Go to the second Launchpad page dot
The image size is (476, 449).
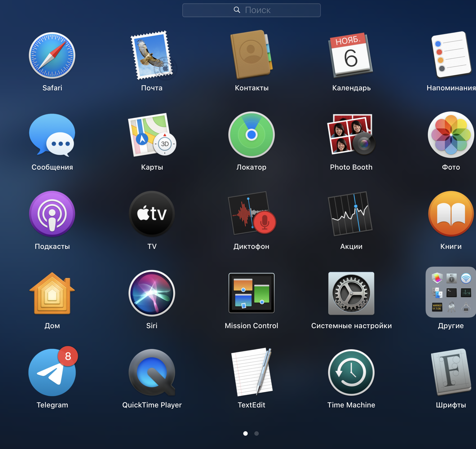(257, 433)
